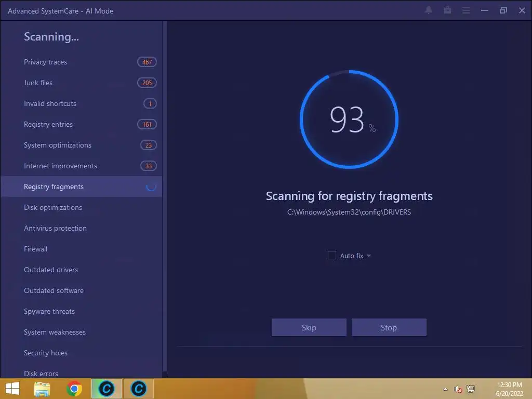Select Outdated drivers in scan list

click(81, 270)
